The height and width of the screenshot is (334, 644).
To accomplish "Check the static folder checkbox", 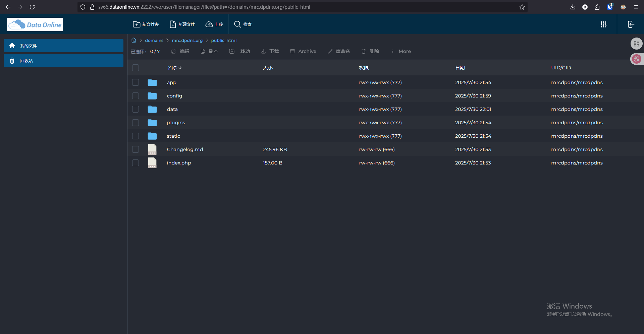I will click(136, 136).
